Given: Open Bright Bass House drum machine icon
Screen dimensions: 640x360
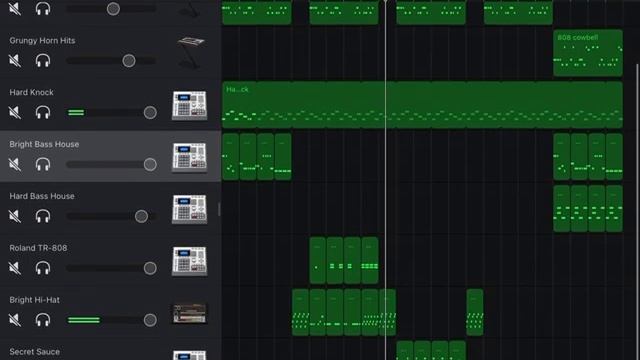Looking at the screenshot, I should (189, 158).
